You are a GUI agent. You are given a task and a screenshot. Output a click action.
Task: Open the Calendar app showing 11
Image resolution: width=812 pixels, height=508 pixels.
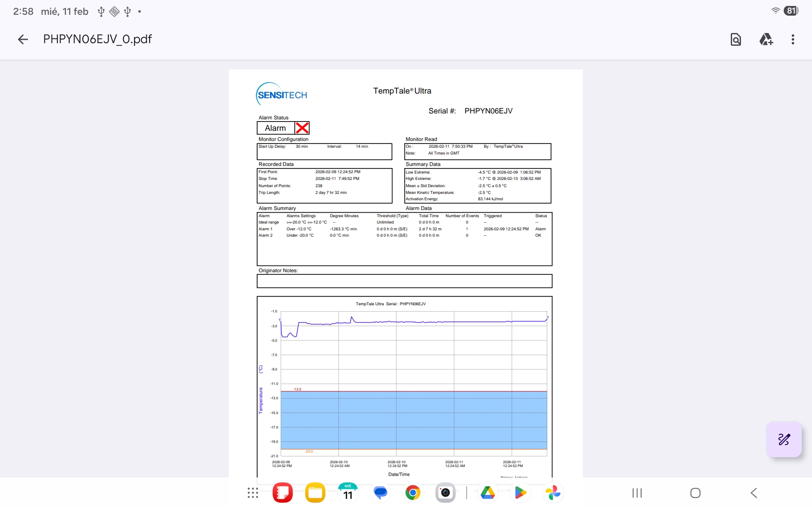[x=348, y=493]
